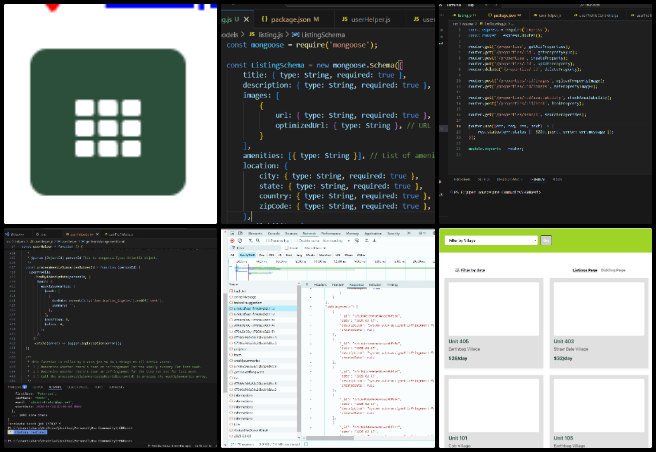Open the Unit 405 listing title
The image size is (656, 452).
click(459, 341)
